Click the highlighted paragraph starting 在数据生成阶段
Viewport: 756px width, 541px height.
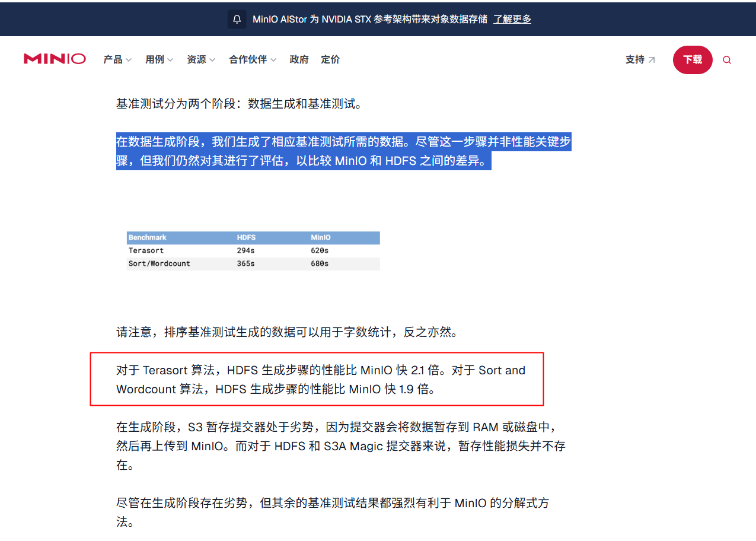pyautogui.click(x=344, y=151)
